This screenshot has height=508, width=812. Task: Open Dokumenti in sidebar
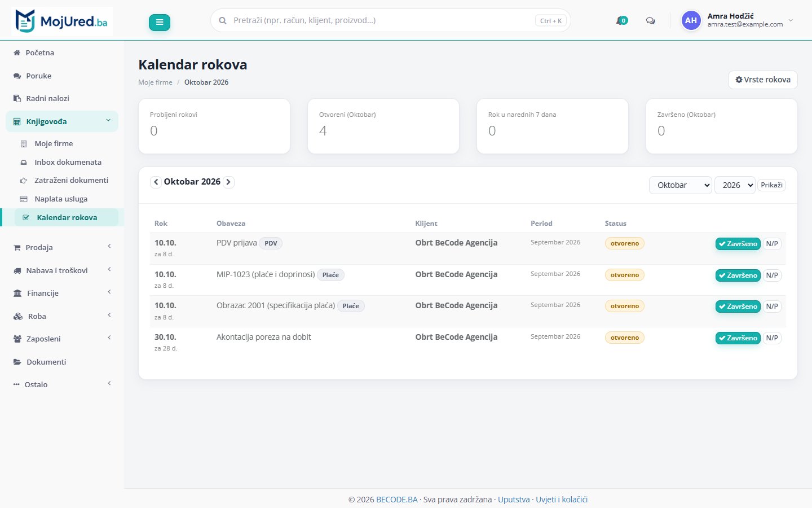(62, 362)
